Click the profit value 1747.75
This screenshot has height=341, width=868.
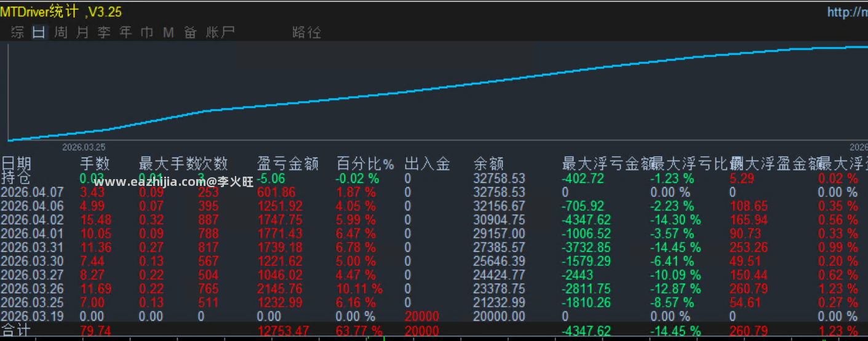click(280, 220)
